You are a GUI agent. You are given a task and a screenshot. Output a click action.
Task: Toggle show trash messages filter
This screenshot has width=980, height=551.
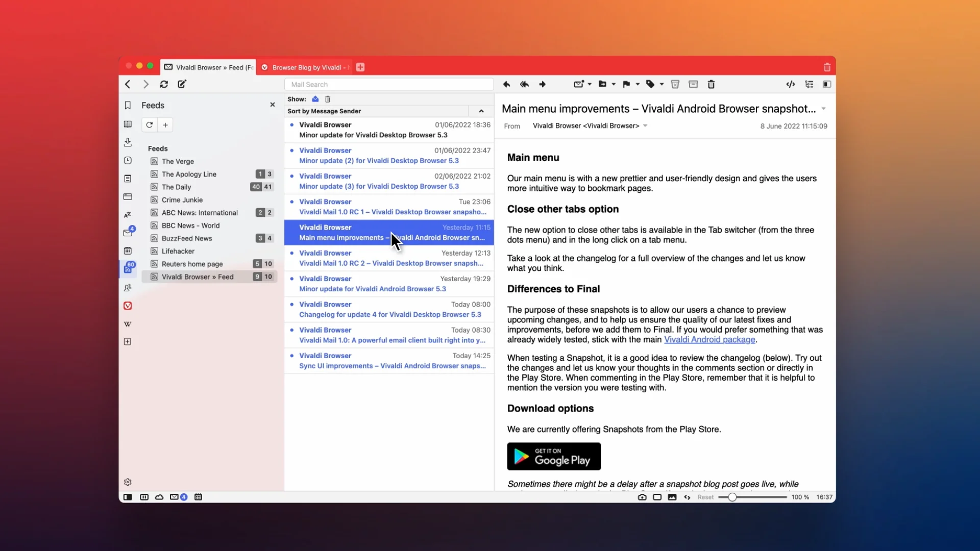coord(328,99)
